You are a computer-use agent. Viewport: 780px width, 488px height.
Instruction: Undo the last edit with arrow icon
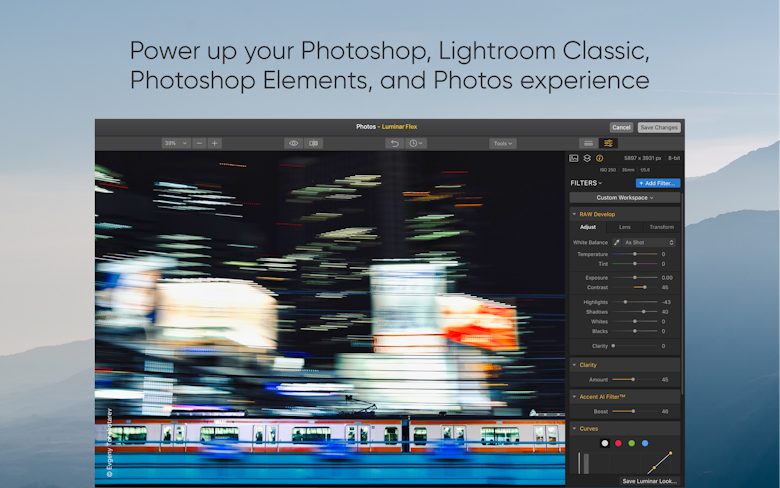click(x=394, y=143)
